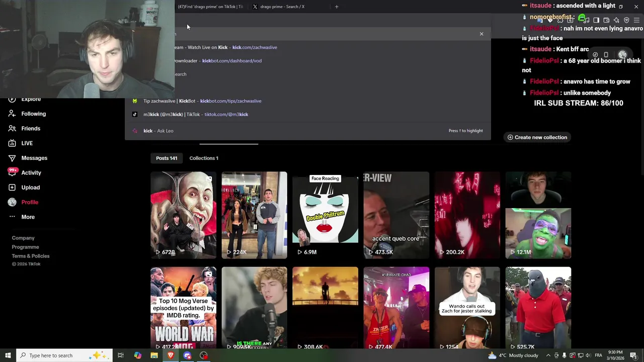
Task: Select kickbot.com/dashboard/vod suggestion
Action: click(308, 61)
